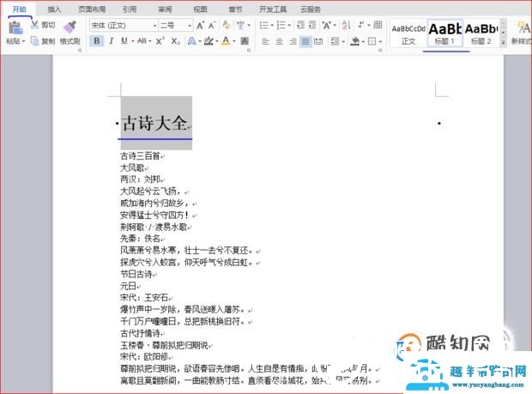Switch to the 插入 (Insert) tab

[x=54, y=9]
